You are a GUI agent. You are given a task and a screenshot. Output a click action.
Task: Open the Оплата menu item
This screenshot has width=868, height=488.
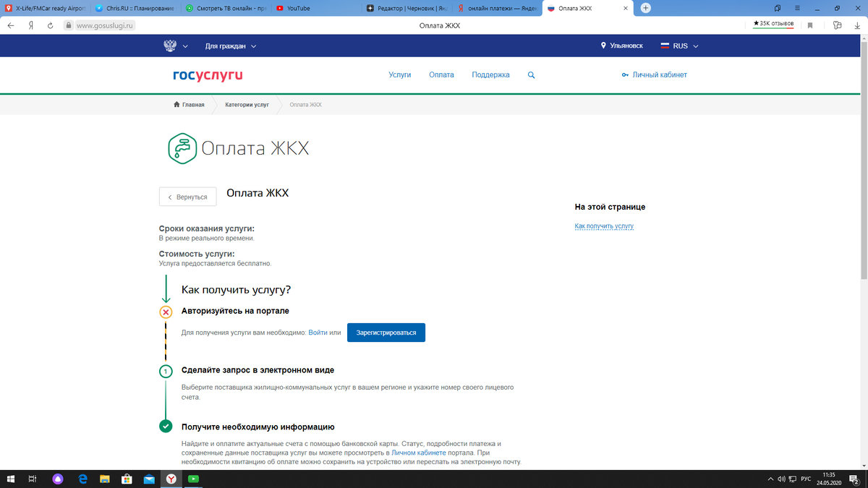441,75
